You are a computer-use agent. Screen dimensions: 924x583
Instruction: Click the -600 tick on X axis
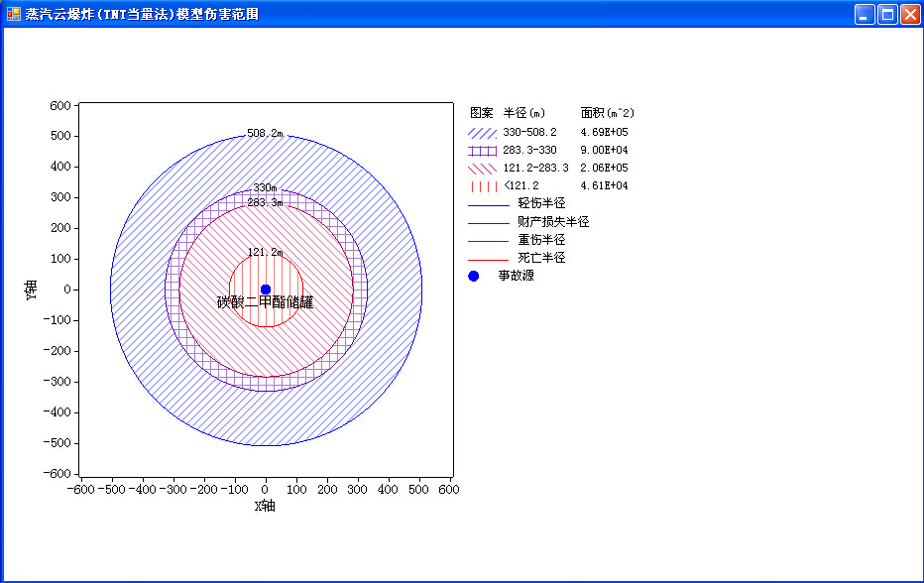(x=80, y=489)
